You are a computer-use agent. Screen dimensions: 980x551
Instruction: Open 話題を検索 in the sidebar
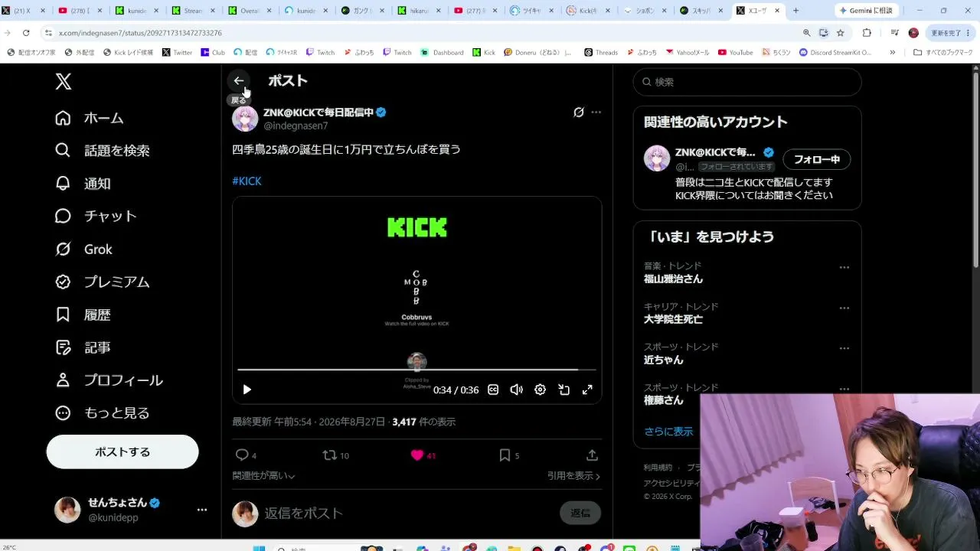click(x=103, y=151)
